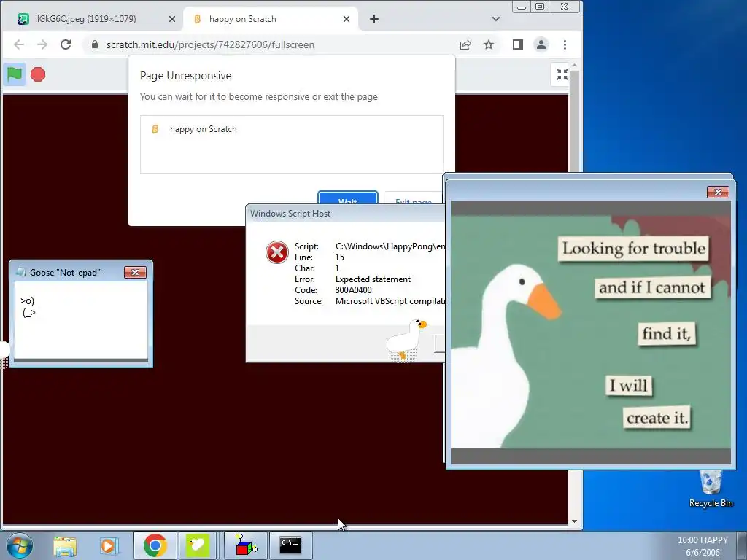Click the red error icon in Script Host
The image size is (747, 560).
(276, 252)
